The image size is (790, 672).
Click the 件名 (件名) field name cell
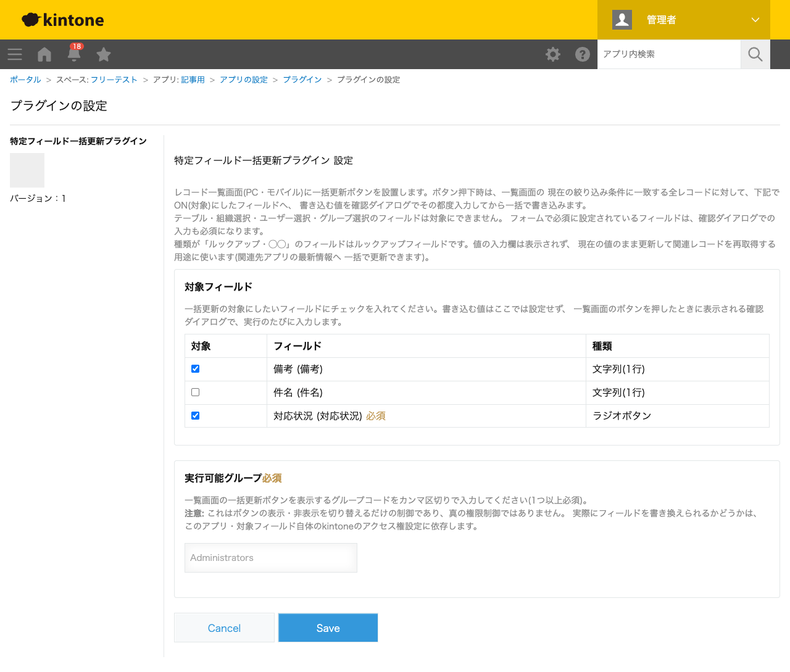[x=426, y=392]
